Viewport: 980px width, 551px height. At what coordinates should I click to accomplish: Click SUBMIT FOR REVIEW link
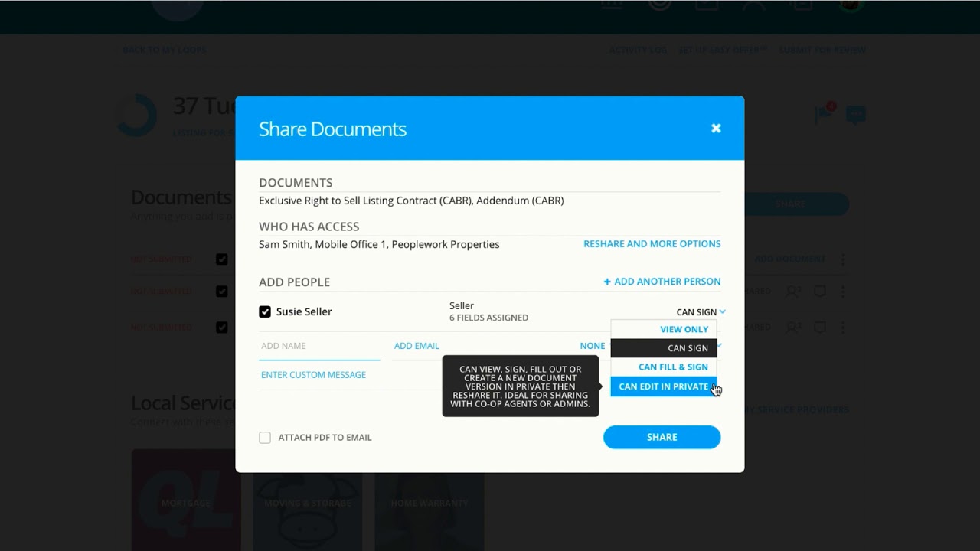point(822,51)
